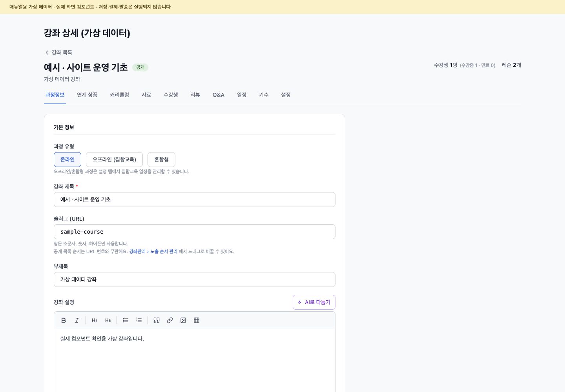Select 오프라인 (집합교육) course type
The image size is (565, 392).
(114, 160)
